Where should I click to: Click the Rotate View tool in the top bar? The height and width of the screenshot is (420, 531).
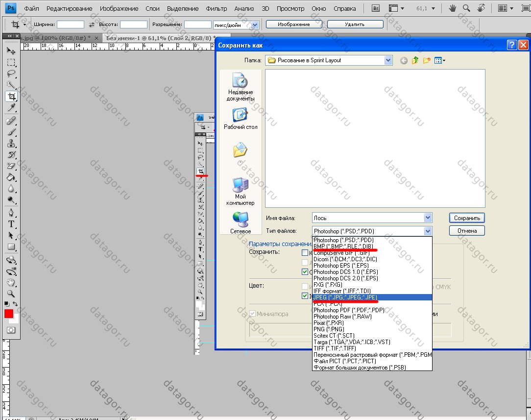pos(481,8)
